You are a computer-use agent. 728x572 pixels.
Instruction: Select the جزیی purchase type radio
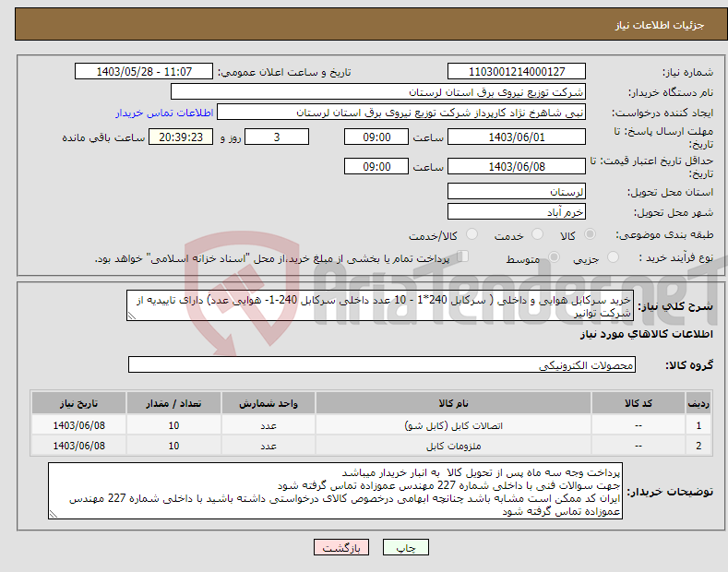(x=613, y=257)
